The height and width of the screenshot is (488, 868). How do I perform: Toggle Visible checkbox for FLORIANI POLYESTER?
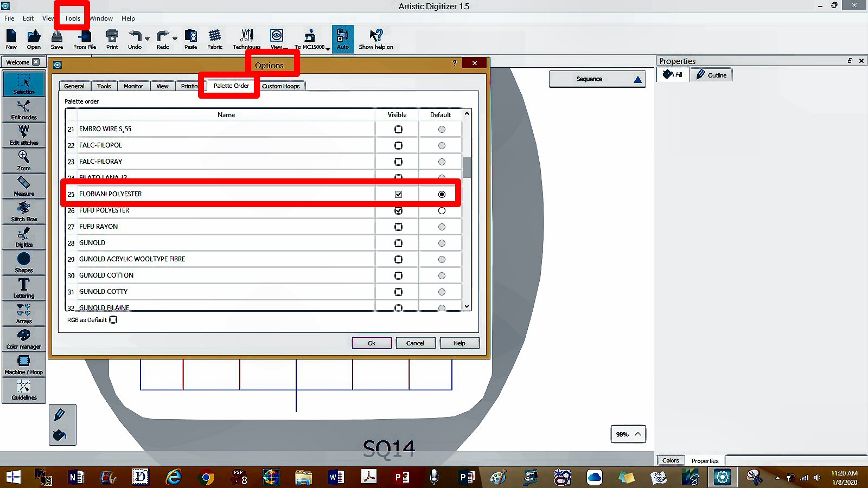398,194
